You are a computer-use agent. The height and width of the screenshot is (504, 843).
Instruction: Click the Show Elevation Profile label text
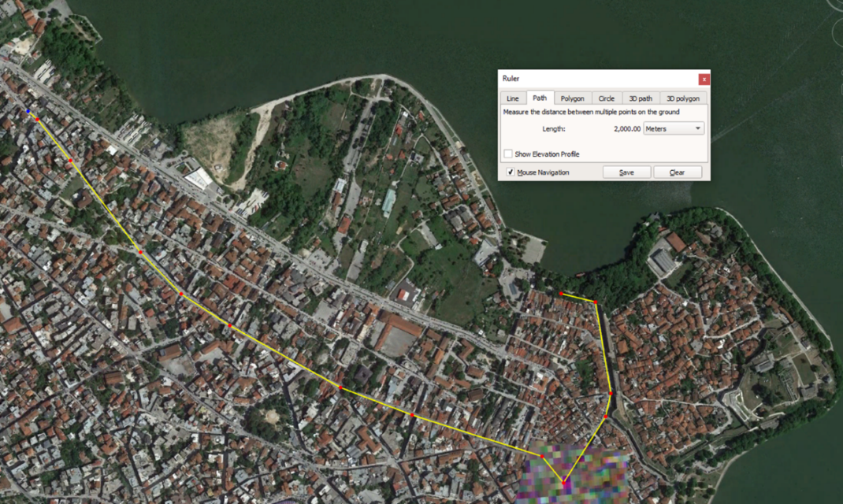(x=547, y=154)
